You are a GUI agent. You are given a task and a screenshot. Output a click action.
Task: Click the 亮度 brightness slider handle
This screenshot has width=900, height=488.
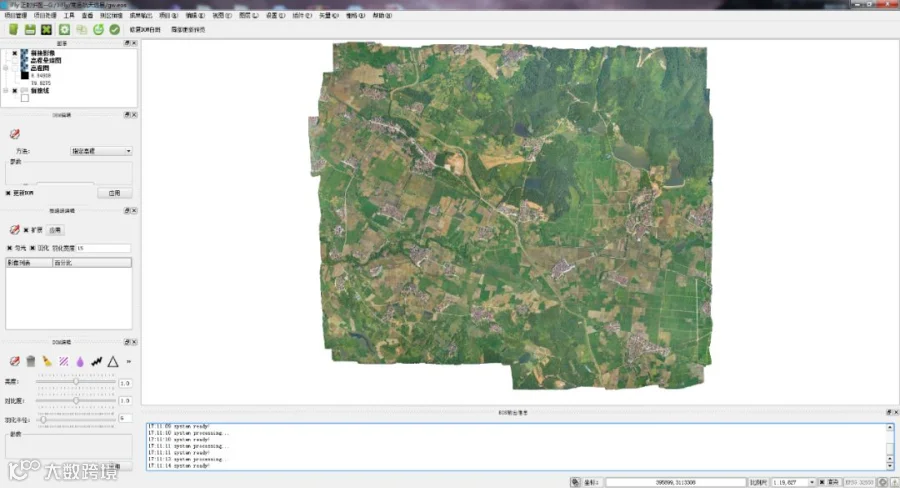click(x=76, y=382)
